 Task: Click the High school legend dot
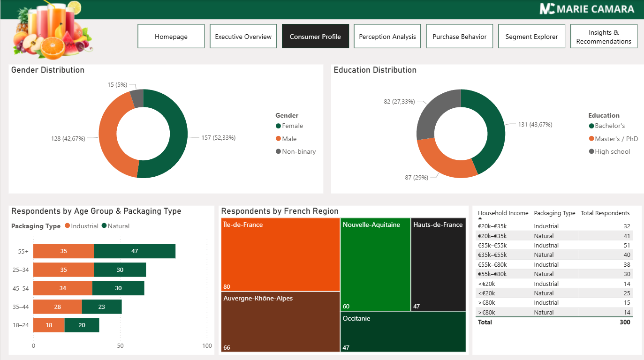click(x=591, y=151)
